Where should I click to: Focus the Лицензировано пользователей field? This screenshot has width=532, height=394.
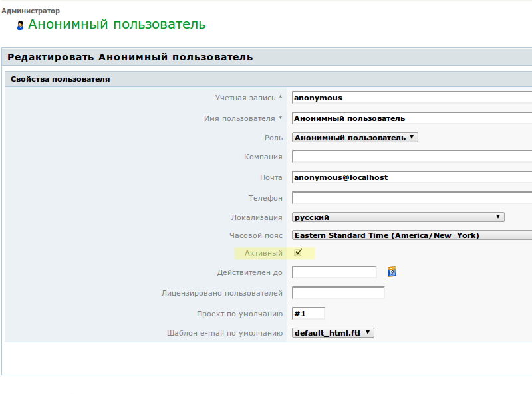click(x=338, y=293)
